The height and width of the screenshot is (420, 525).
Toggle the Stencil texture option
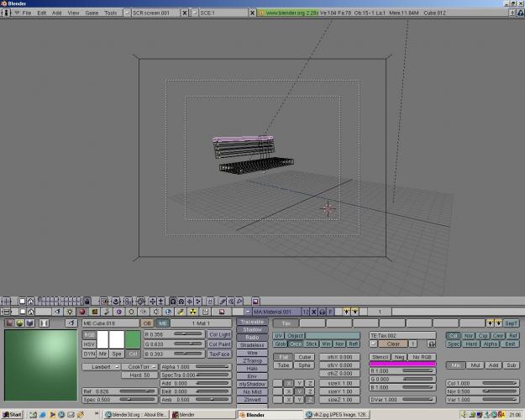click(381, 357)
